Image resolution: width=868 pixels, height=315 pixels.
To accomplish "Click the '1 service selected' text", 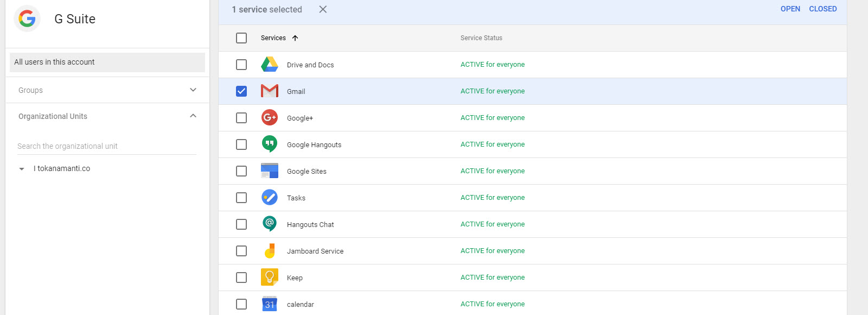I will pyautogui.click(x=267, y=9).
